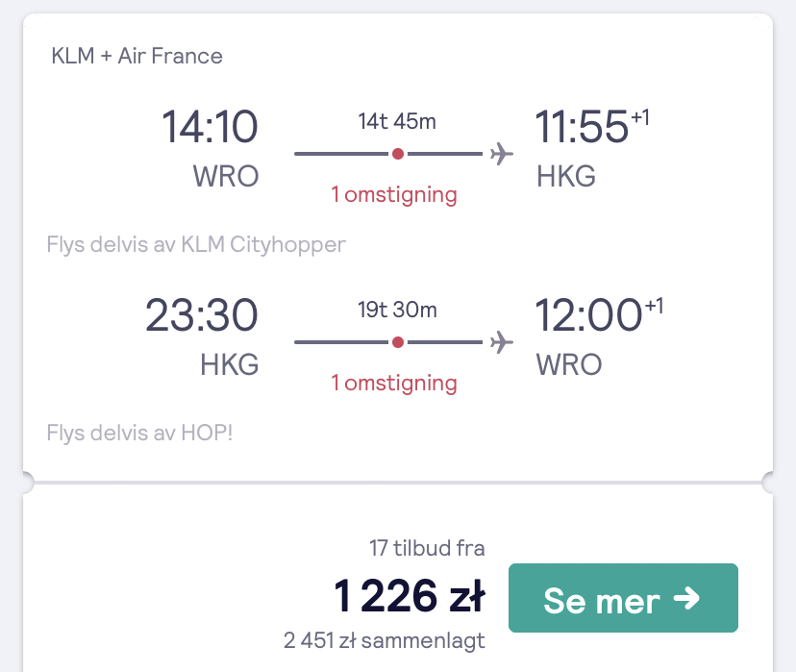Click the red stopover dot on outbound flight
The height and width of the screenshot is (672, 796).
click(398, 154)
